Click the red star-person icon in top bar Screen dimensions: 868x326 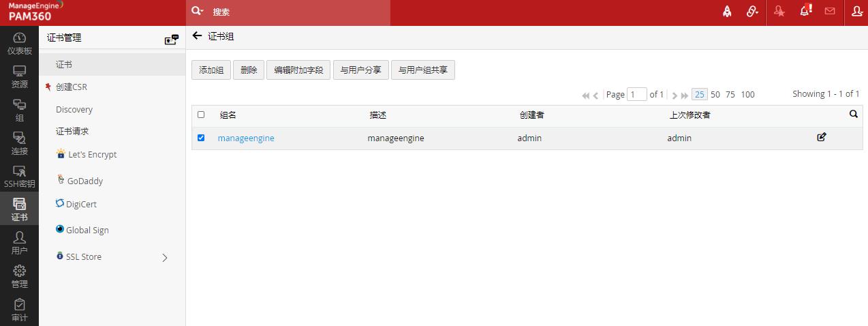(x=779, y=12)
